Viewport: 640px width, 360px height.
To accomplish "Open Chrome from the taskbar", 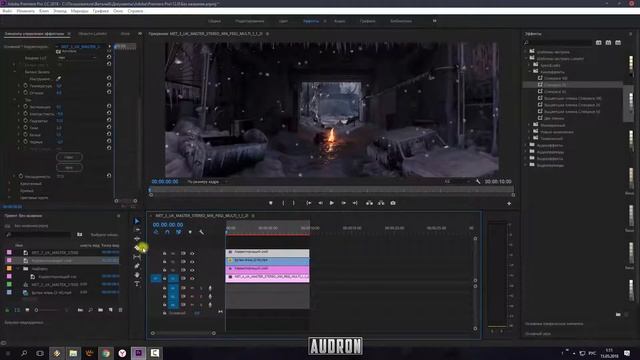I will (x=106, y=353).
